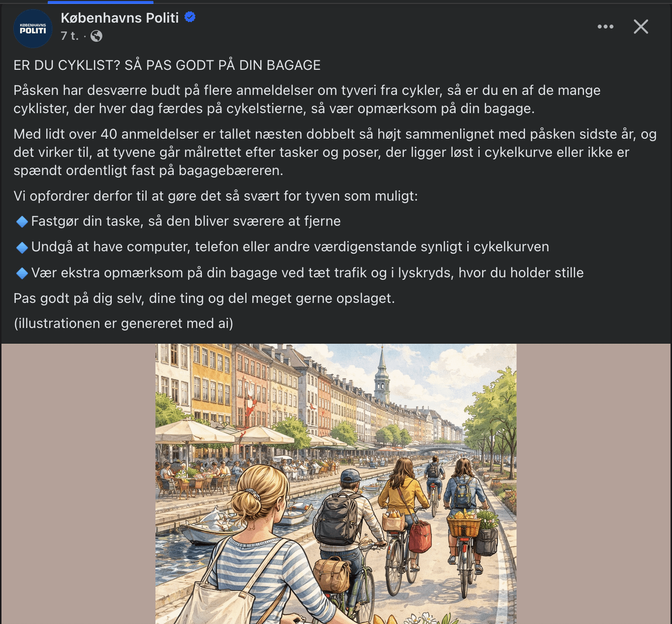Open the Københavns Politi profile avatar

tap(33, 29)
